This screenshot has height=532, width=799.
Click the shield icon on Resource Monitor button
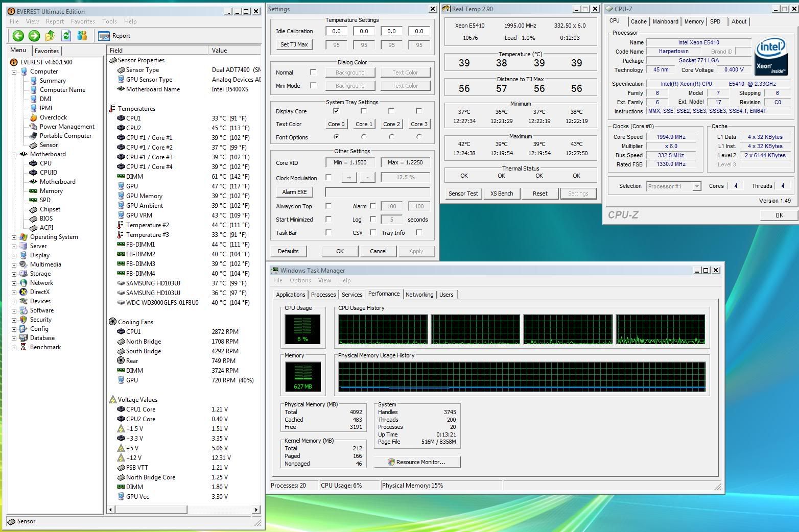tap(391, 462)
